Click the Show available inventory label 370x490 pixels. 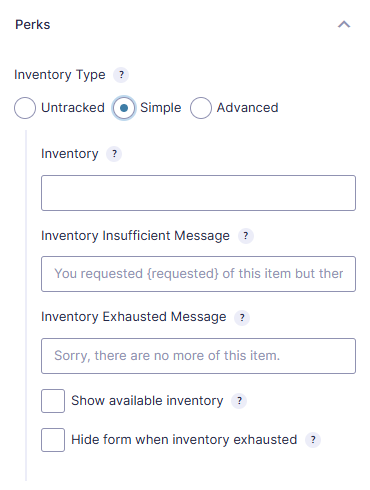(147, 401)
